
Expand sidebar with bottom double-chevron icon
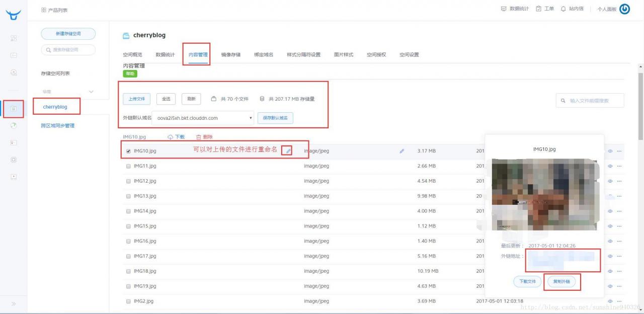pos(14,303)
